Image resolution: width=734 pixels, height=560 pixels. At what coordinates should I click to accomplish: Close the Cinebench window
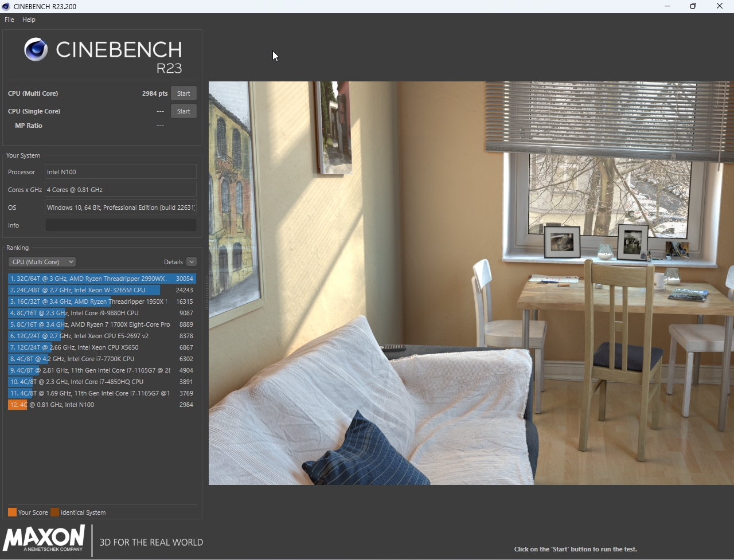pyautogui.click(x=720, y=6)
